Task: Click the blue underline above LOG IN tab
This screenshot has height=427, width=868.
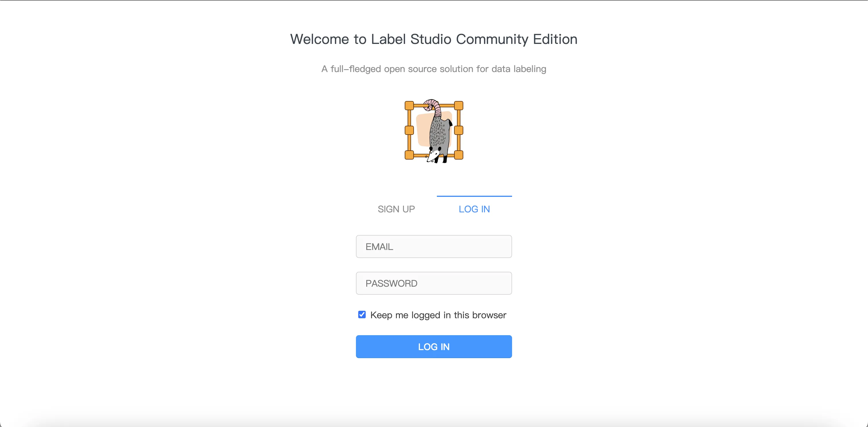Action: (x=474, y=196)
